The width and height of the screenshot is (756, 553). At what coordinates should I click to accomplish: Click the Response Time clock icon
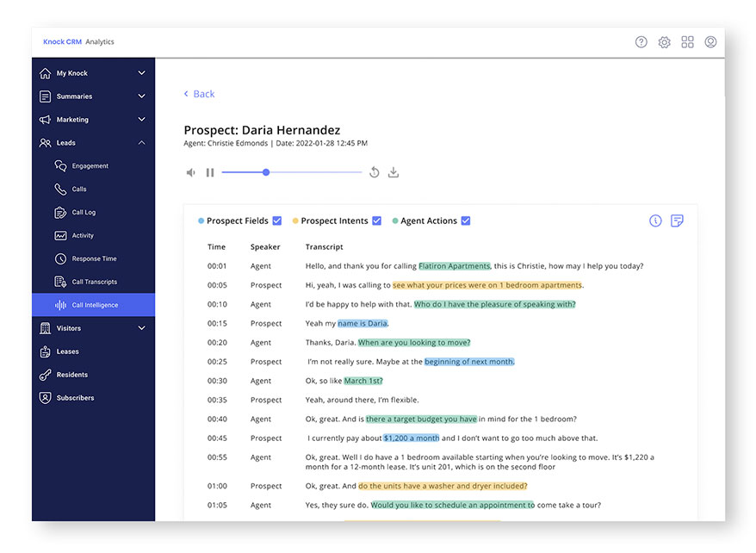tap(60, 258)
